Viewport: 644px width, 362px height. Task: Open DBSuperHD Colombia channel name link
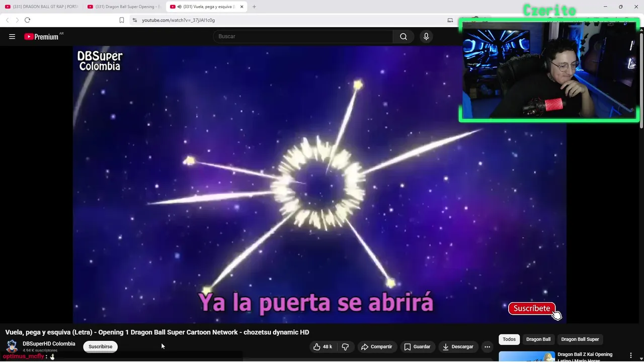(49, 344)
